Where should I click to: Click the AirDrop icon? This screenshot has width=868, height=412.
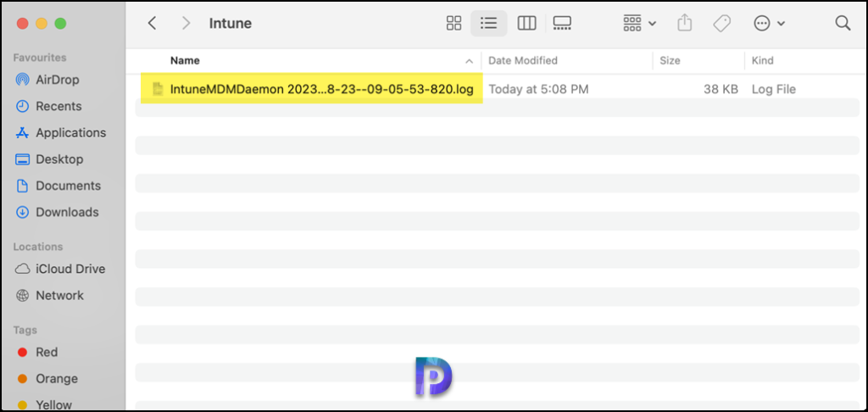[23, 80]
